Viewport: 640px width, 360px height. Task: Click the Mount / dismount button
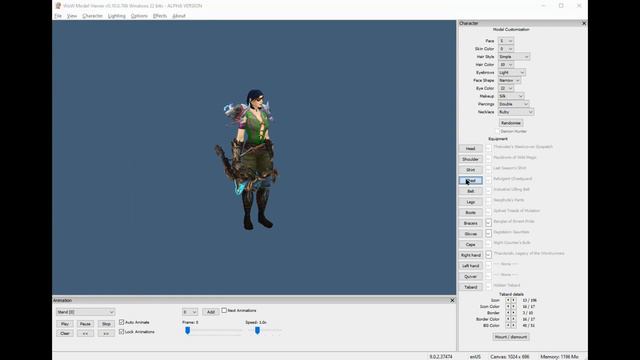coord(511,337)
